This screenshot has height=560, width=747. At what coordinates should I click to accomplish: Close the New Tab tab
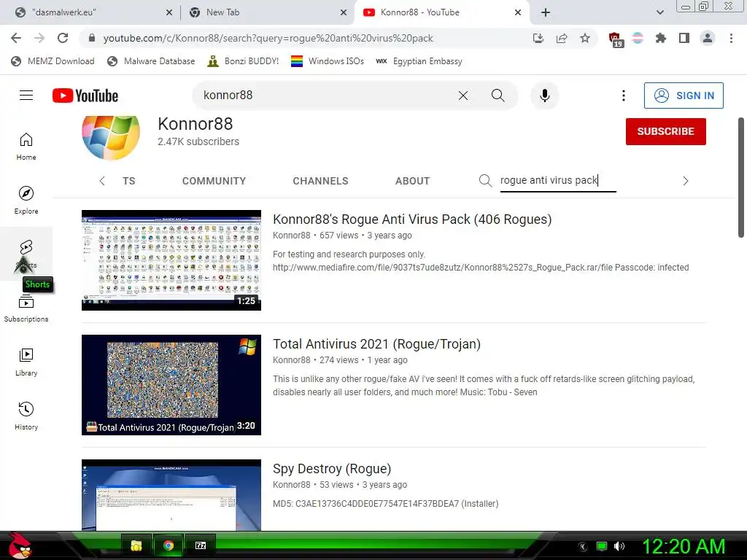pos(344,12)
